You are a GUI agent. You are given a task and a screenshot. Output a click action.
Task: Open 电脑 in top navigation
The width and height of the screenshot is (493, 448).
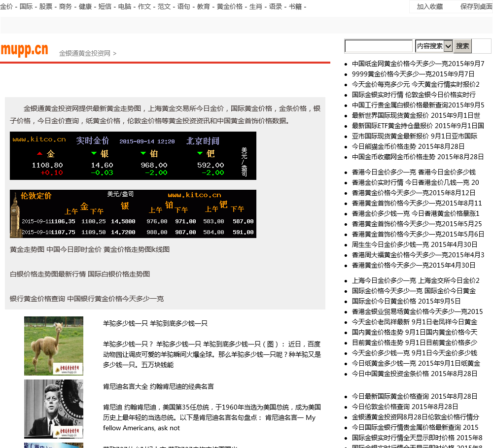(125, 6)
